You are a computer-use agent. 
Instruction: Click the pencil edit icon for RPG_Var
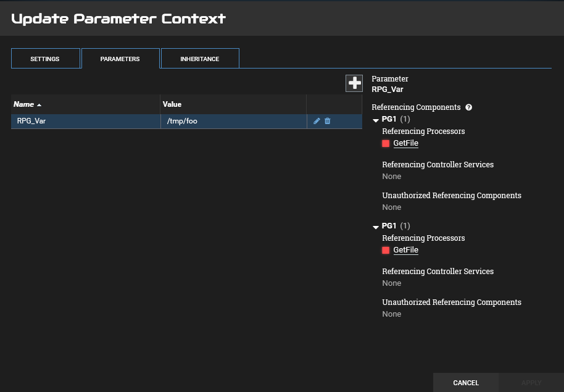tap(317, 121)
